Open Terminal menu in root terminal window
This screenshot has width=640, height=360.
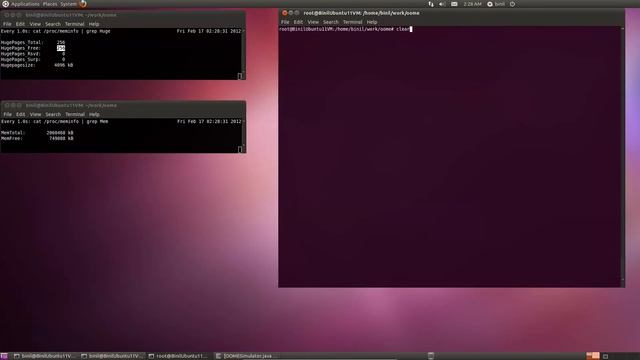coord(353,22)
